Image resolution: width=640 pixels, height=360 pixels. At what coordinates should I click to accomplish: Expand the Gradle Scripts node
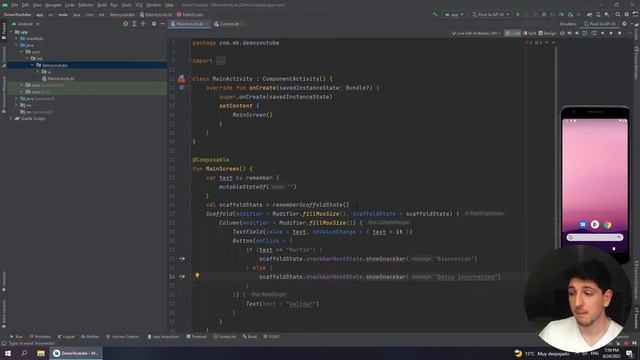coord(11,118)
